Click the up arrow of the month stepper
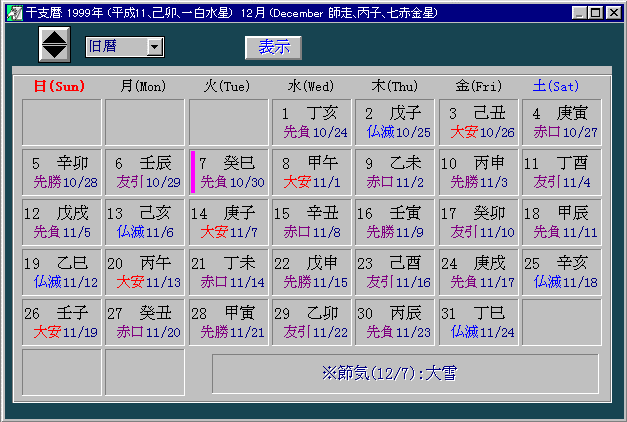This screenshot has width=627, height=422. click(56, 36)
